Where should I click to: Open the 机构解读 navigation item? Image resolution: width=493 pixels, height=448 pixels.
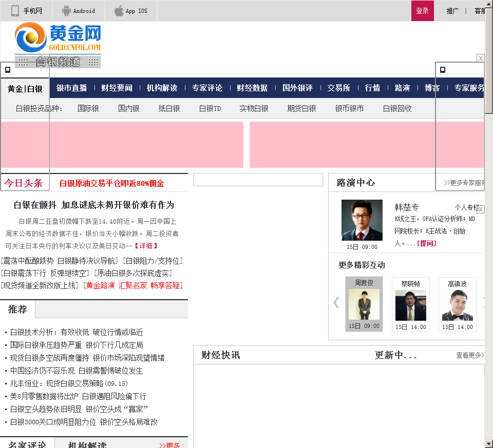pyautogui.click(x=162, y=88)
